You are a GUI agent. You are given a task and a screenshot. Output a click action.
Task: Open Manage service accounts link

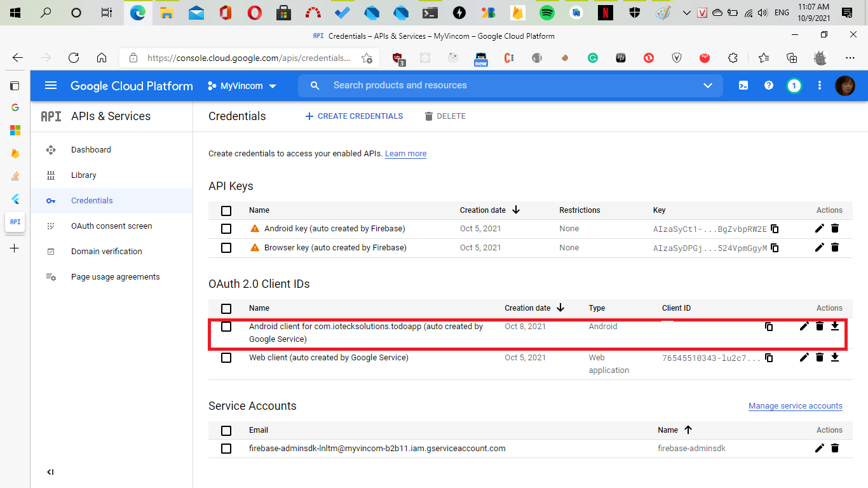pyautogui.click(x=796, y=406)
